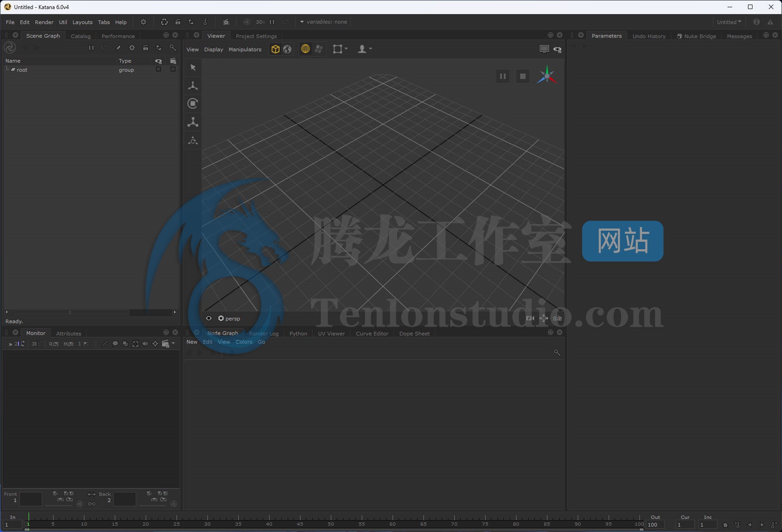The width and height of the screenshot is (782, 532).
Task: Open Viewer's View menu
Action: click(192, 49)
